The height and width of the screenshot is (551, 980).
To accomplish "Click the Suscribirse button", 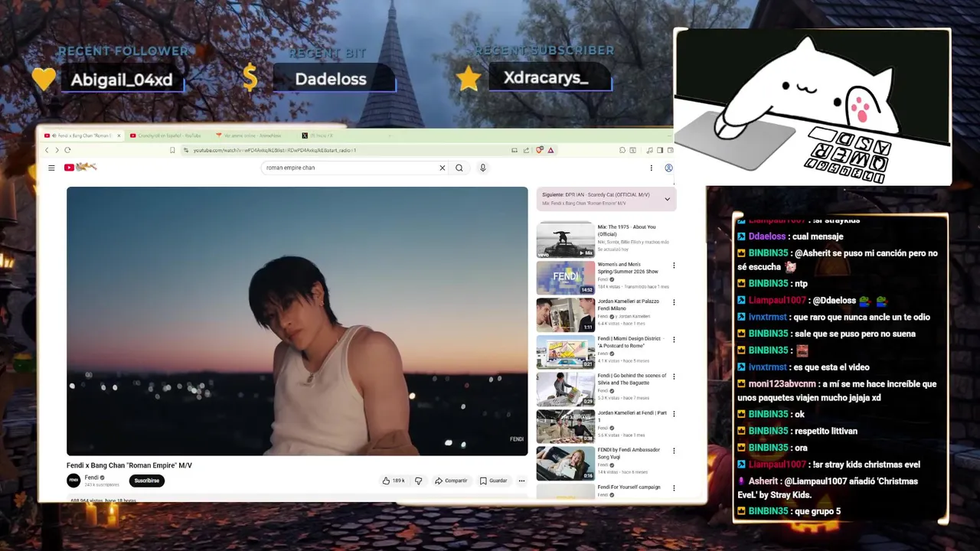I will click(x=146, y=481).
